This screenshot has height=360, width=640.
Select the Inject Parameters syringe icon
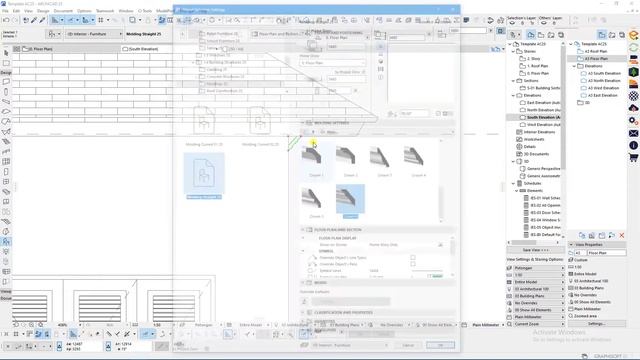click(42, 20)
